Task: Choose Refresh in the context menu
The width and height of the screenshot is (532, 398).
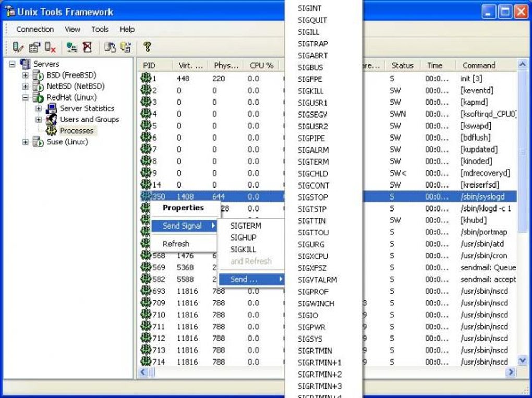Action: [x=184, y=244]
